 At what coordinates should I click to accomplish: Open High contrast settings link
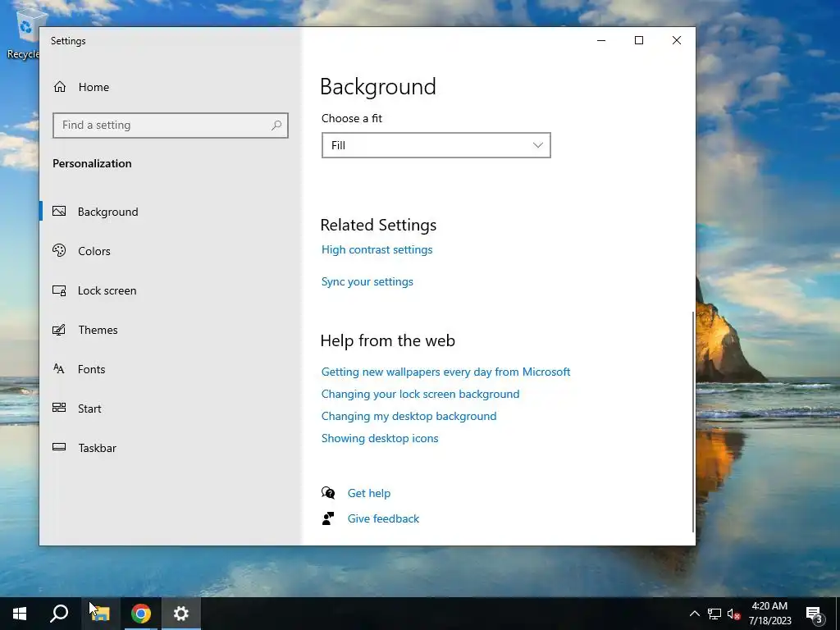click(377, 249)
